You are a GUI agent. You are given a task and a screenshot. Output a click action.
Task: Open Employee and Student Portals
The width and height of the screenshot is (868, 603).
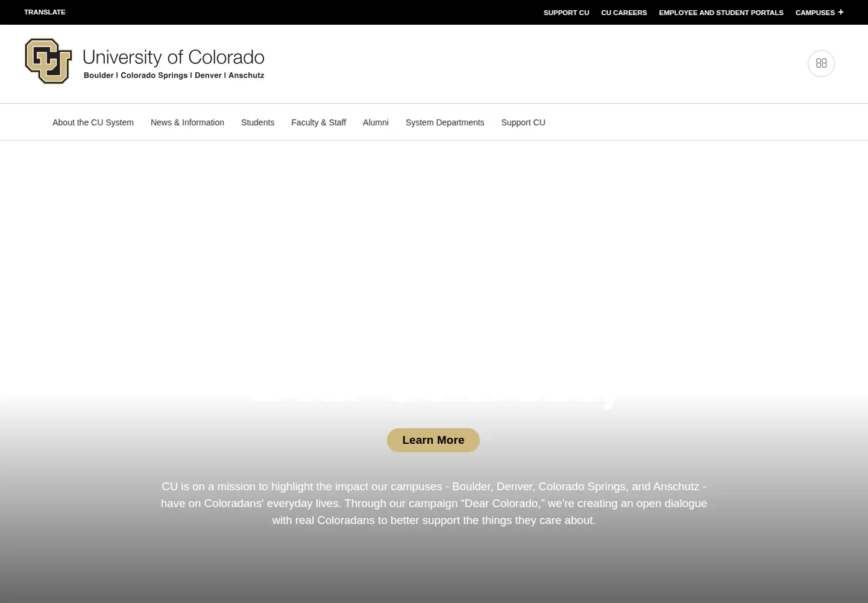pos(721,13)
